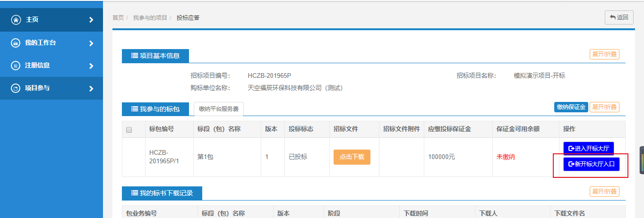Click the home icon beside 主页
The height and width of the screenshot is (218, 644).
click(16, 20)
